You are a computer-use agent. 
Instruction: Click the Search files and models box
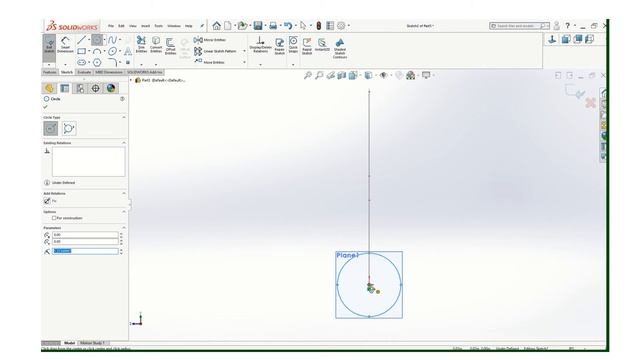[519, 26]
